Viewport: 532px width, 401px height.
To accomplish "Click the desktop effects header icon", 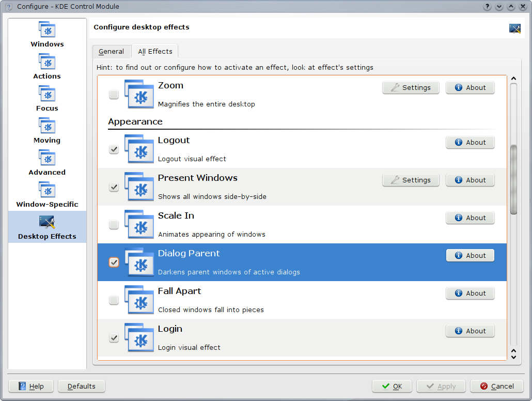I will tap(514, 28).
